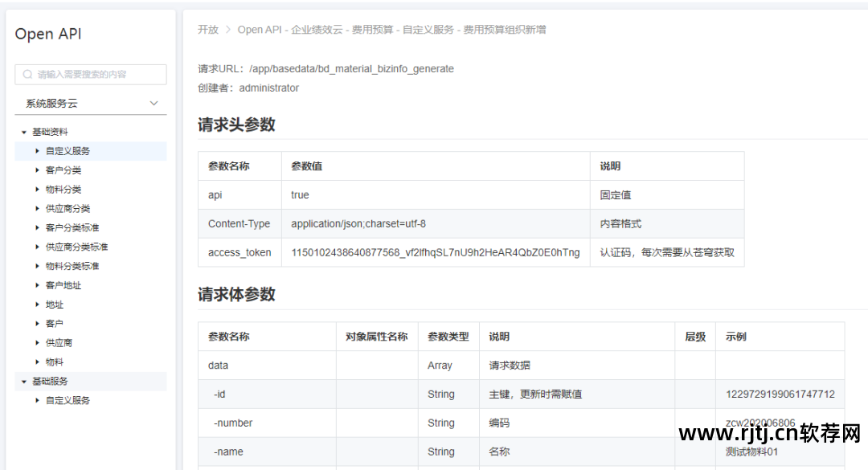Click the 层级 column header
Viewport: 868px width, 470px height.
coord(694,337)
